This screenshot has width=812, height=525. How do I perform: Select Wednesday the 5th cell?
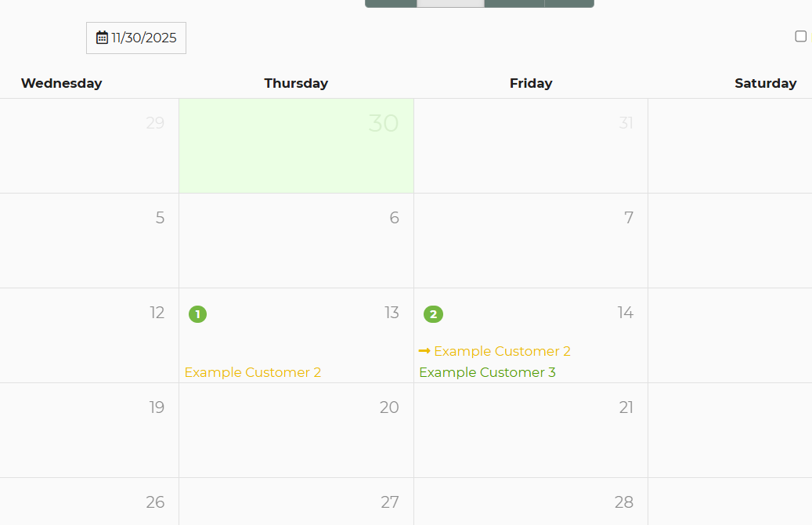tap(89, 241)
